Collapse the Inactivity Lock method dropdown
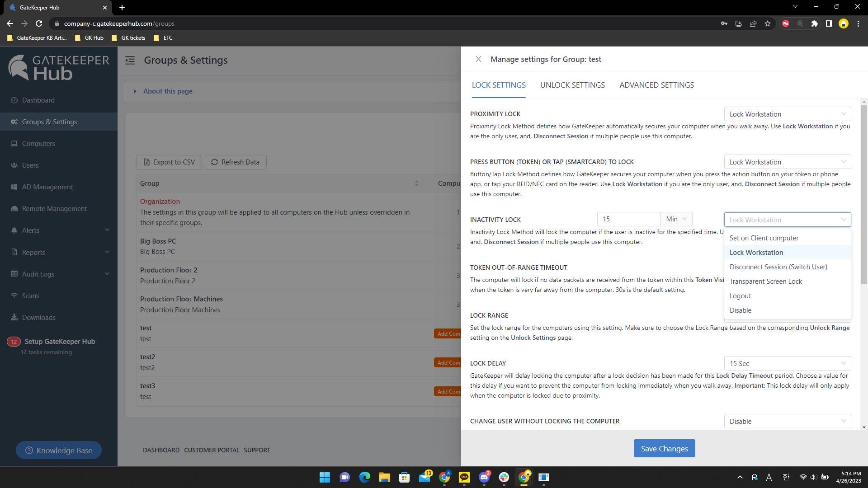The height and width of the screenshot is (488, 868). coord(787,220)
